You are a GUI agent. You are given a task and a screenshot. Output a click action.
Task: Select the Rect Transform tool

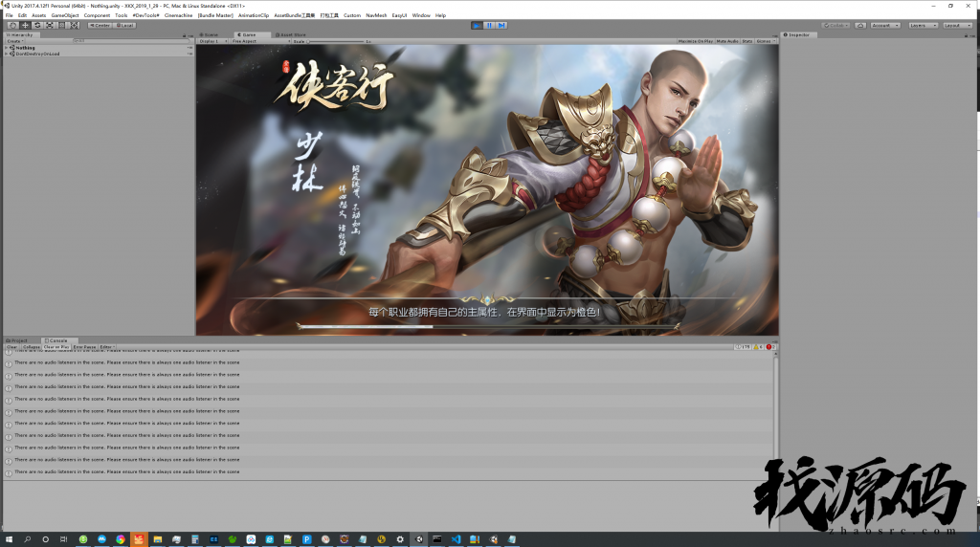coord(62,25)
